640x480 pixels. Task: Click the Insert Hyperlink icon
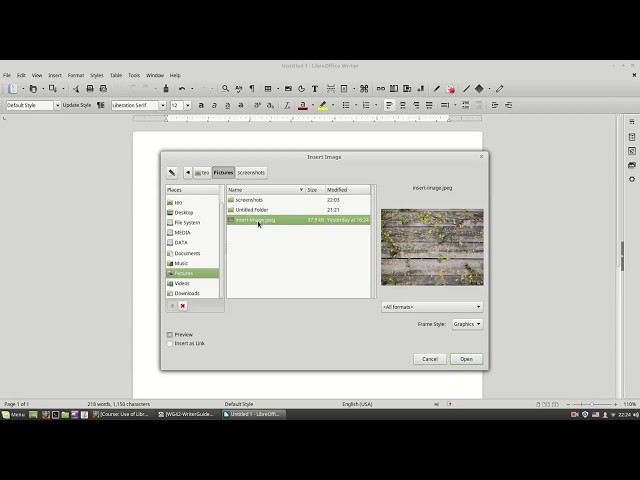pos(380,89)
